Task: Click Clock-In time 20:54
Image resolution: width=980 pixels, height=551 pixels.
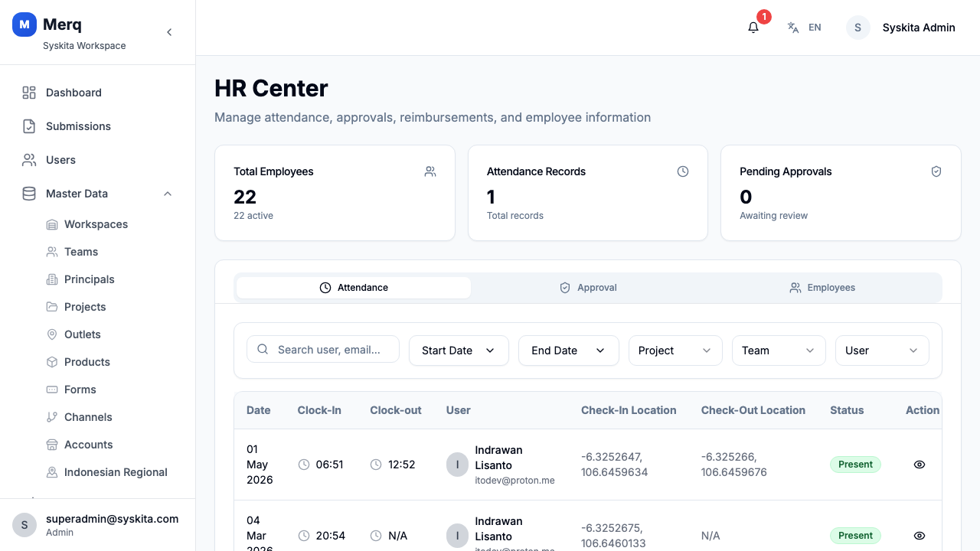Action: tap(330, 536)
